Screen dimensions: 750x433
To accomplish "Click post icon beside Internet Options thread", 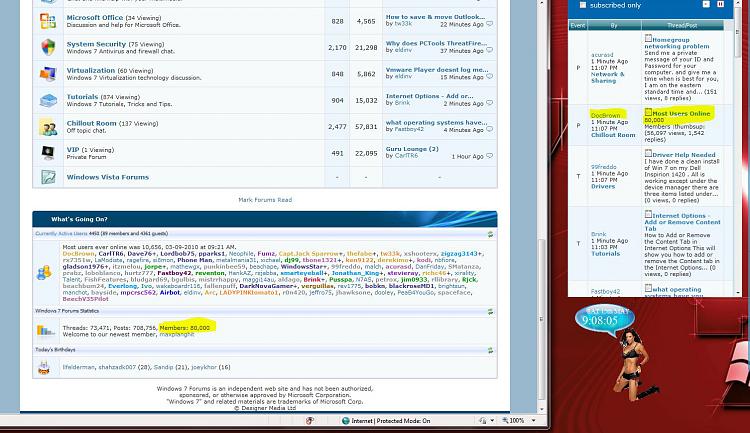I will coord(648,214).
